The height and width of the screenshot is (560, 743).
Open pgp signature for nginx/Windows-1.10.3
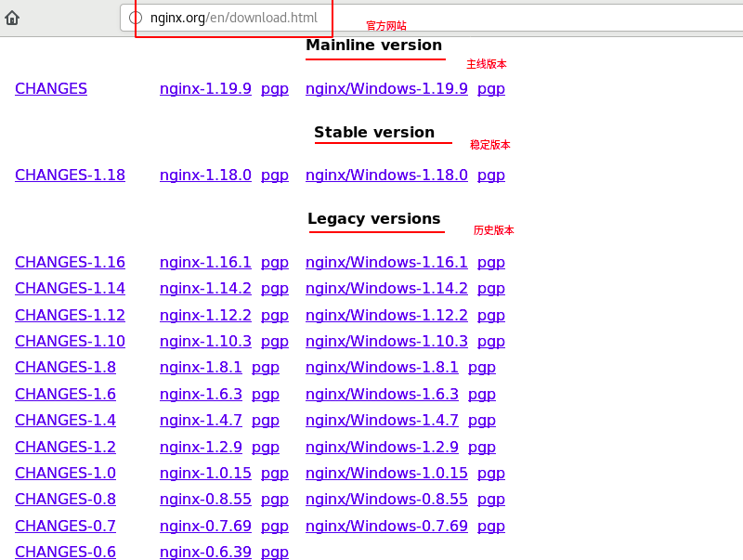click(x=491, y=342)
